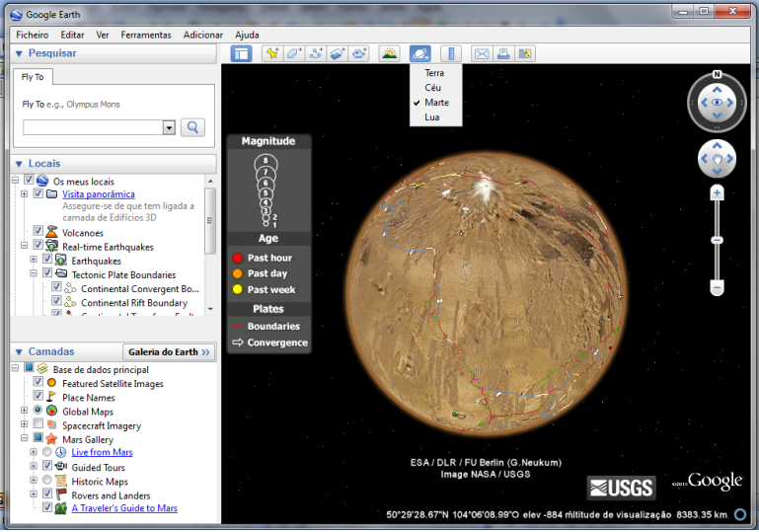Viewport: 759px width, 532px height.
Task: Expand the Visita panorâmica folder
Action: 25,193
